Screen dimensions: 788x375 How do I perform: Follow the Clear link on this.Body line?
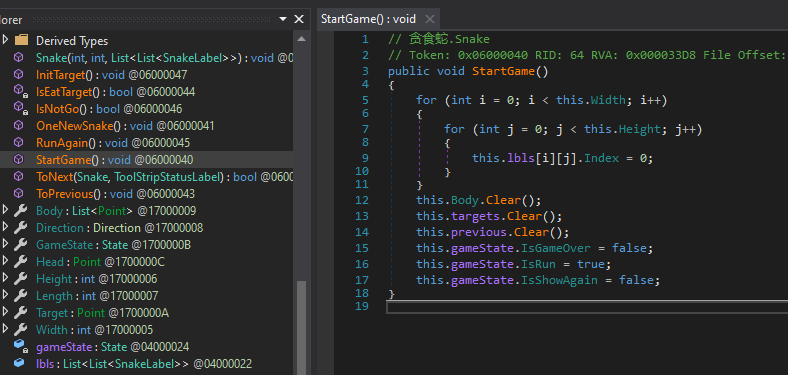pyautogui.click(x=504, y=200)
